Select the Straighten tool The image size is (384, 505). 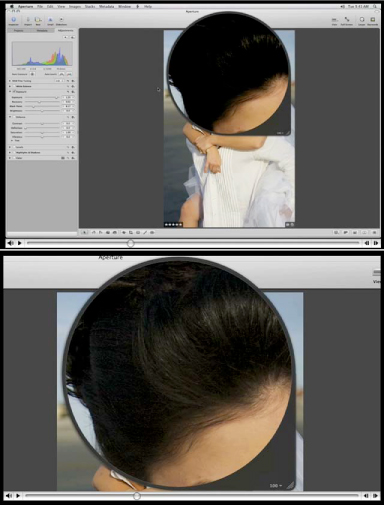[124, 232]
